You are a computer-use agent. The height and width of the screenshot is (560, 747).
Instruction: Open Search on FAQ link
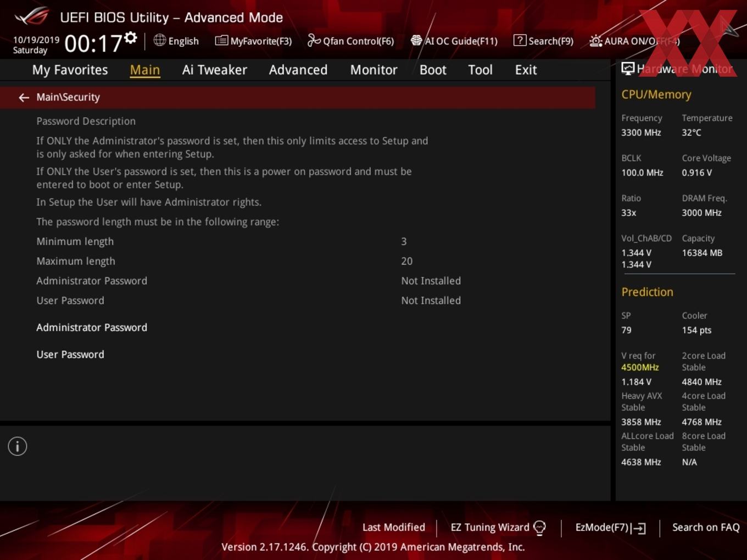point(706,527)
